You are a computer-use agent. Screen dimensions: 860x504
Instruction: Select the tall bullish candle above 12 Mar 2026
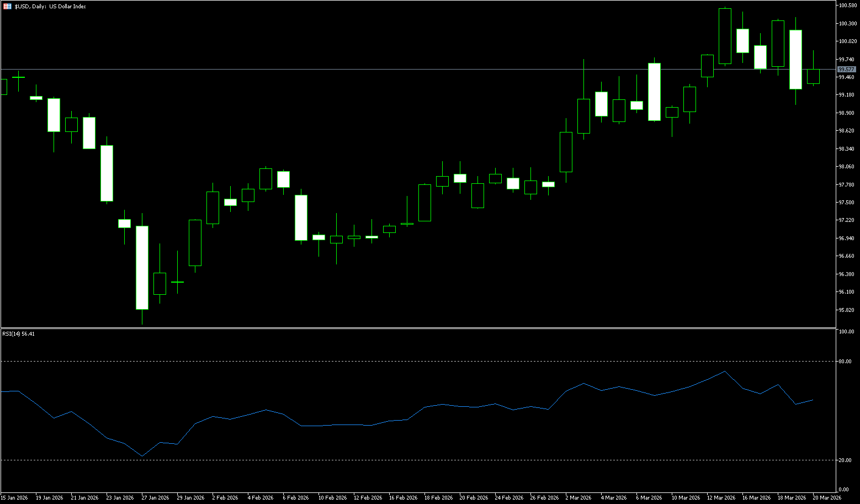[725, 36]
